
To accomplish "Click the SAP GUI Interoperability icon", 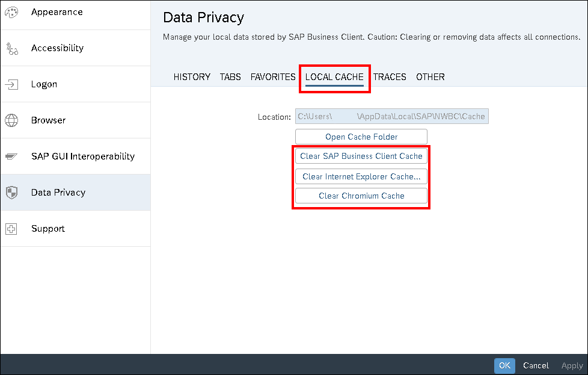I will (x=11, y=156).
